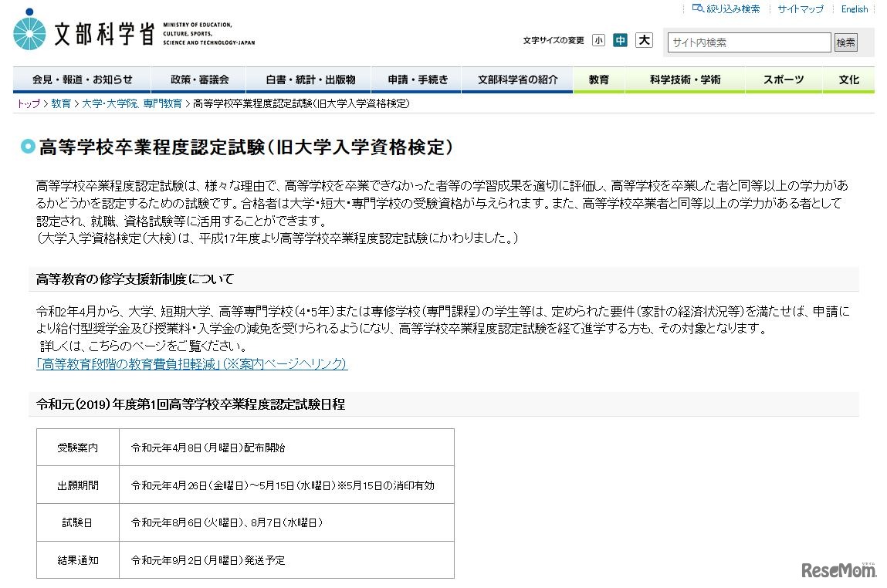The width and height of the screenshot is (887, 588).
Task: Switch to the English site
Action: click(x=854, y=9)
